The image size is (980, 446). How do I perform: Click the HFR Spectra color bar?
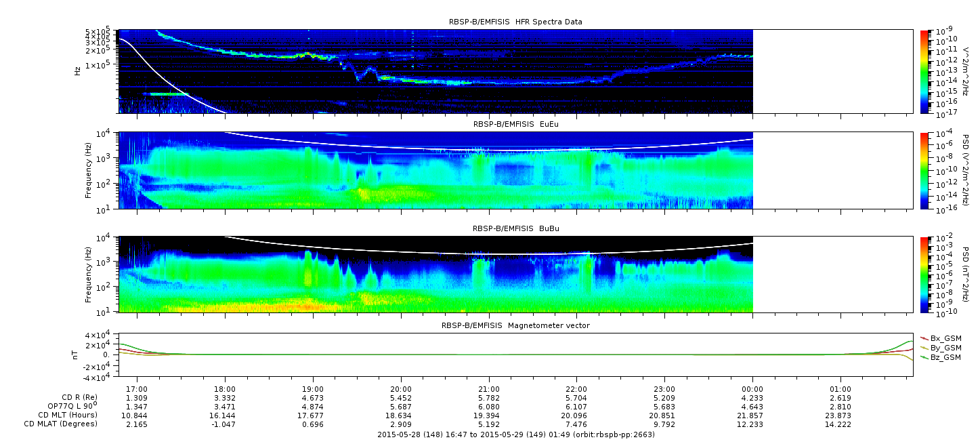pyautogui.click(x=925, y=72)
